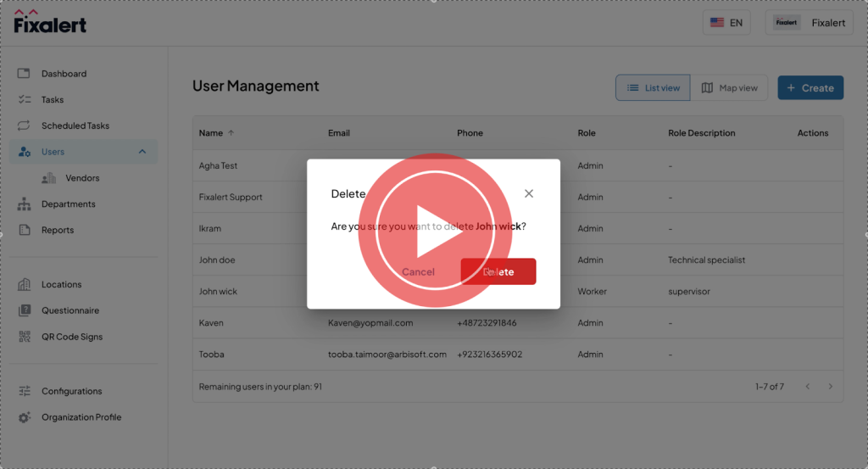Select the Kaven name cell

211,323
